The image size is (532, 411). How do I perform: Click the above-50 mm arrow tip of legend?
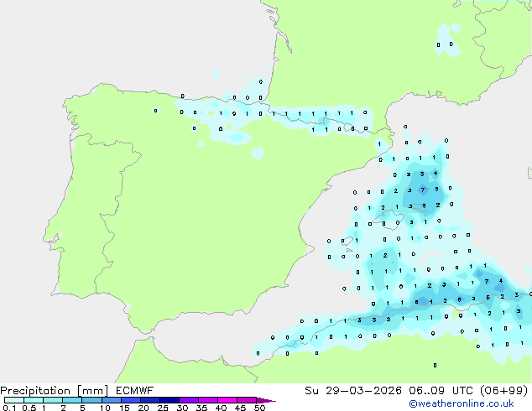coord(266,400)
